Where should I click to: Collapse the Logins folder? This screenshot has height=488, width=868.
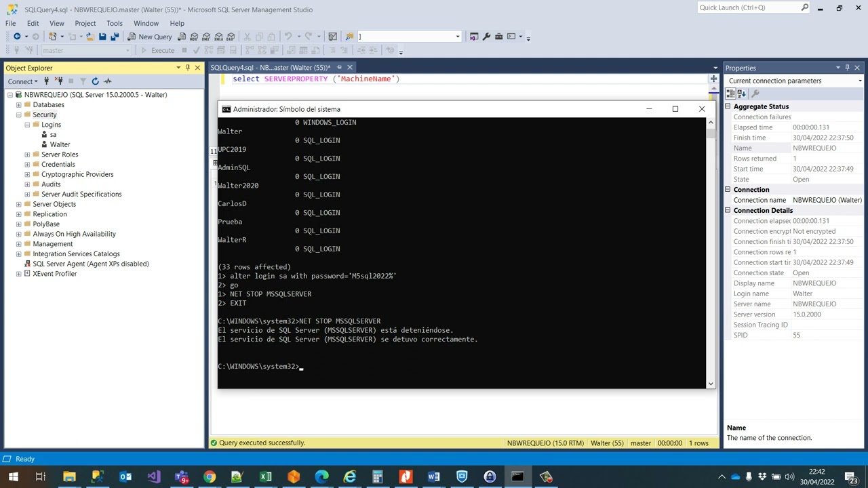(27, 125)
